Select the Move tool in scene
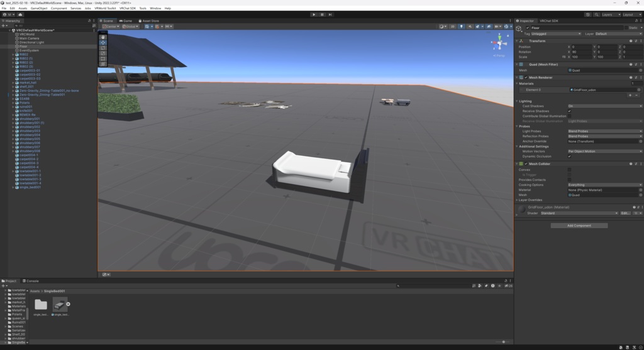The height and width of the screenshot is (350, 644). pyautogui.click(x=103, y=43)
